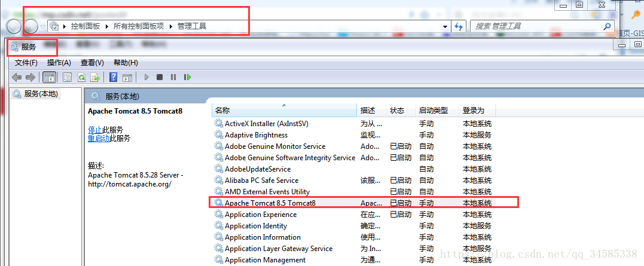Click 本地服务 login in Adaptive Brightness row
The width and height of the screenshot is (644, 266).
point(477,135)
